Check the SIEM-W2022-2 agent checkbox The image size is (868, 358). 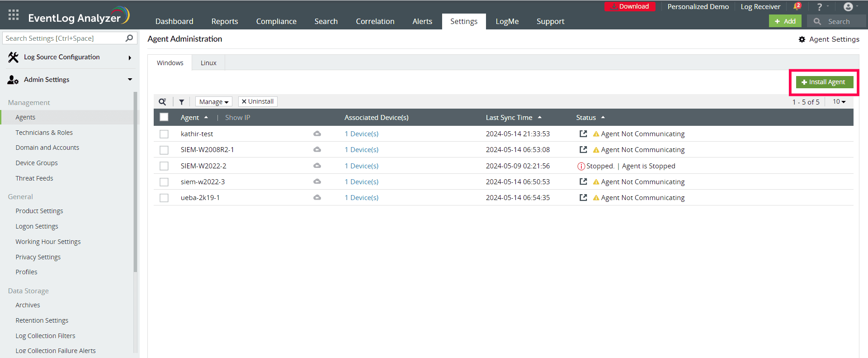pyautogui.click(x=164, y=166)
